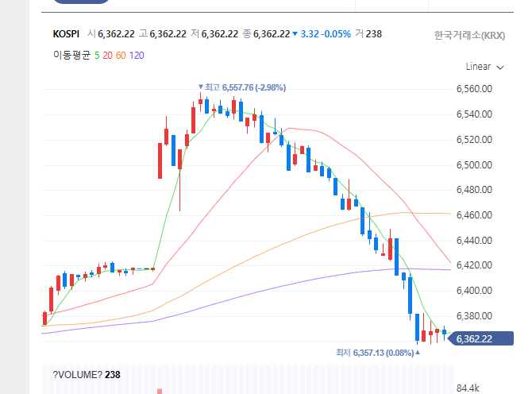
Task: Open the Linear scale dropdown
Action: click(x=484, y=67)
